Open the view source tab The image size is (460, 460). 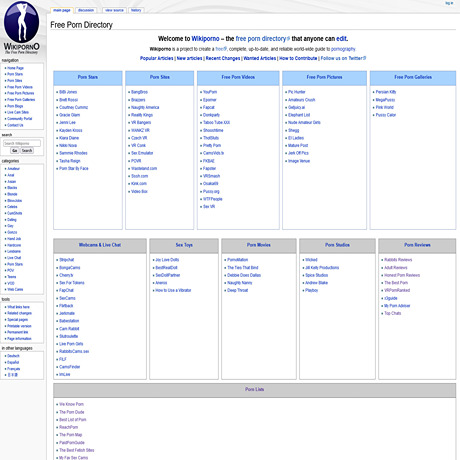click(x=114, y=10)
